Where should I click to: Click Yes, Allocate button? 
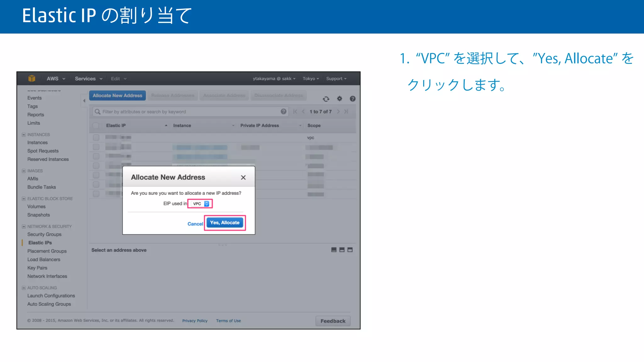pyautogui.click(x=225, y=223)
